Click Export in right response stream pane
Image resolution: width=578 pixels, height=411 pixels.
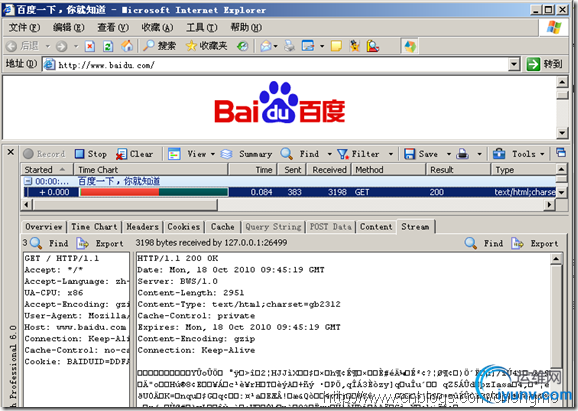(535, 243)
